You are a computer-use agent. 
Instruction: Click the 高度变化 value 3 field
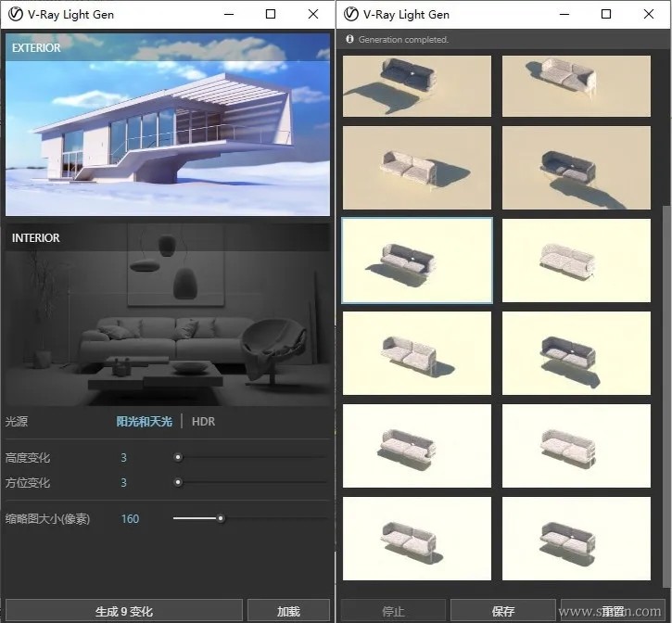pos(123,457)
